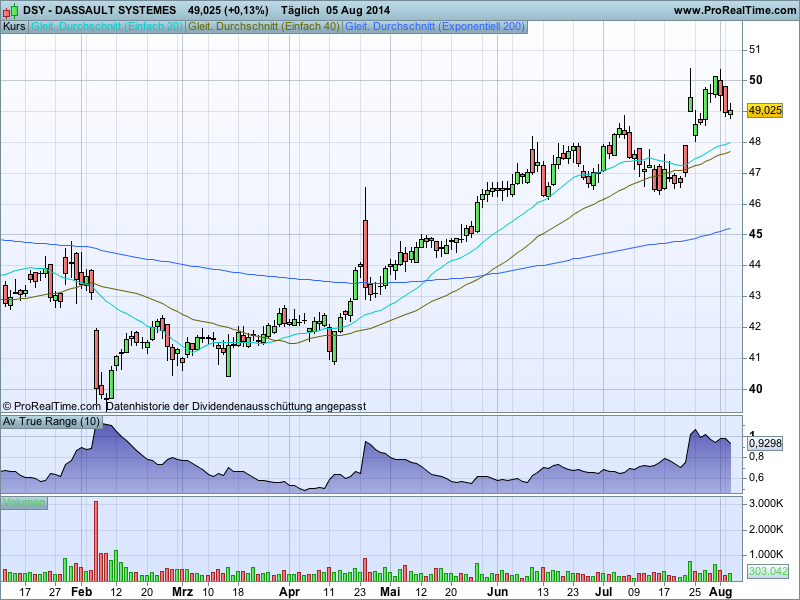The image size is (800, 600).
Task: Click the 1.000K volume axis label
Action: [x=766, y=554]
